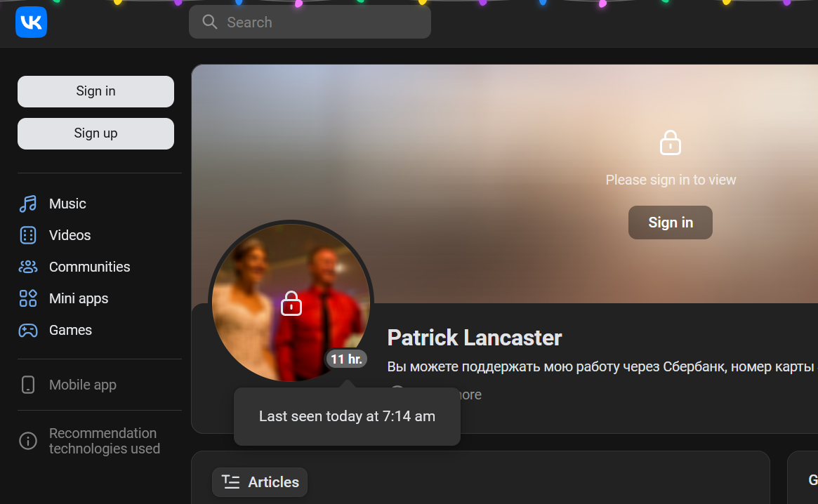Click the search magnifier icon
The width and height of the screenshot is (818, 504).
tap(210, 22)
